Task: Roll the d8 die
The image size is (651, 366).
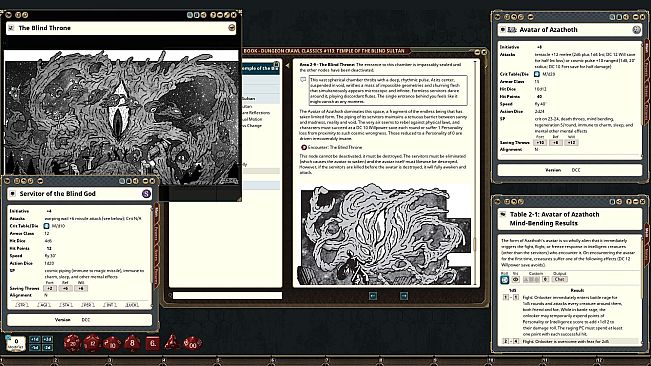Action: 132,343
